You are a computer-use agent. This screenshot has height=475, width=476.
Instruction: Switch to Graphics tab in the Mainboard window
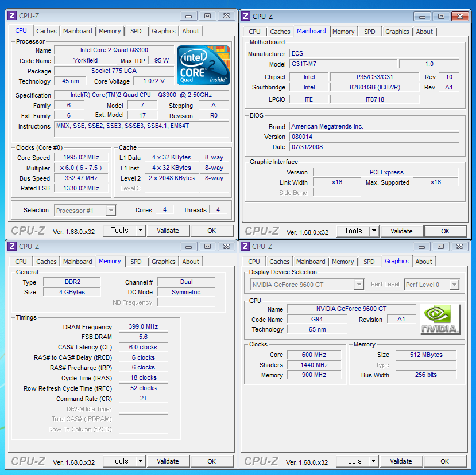397,32
